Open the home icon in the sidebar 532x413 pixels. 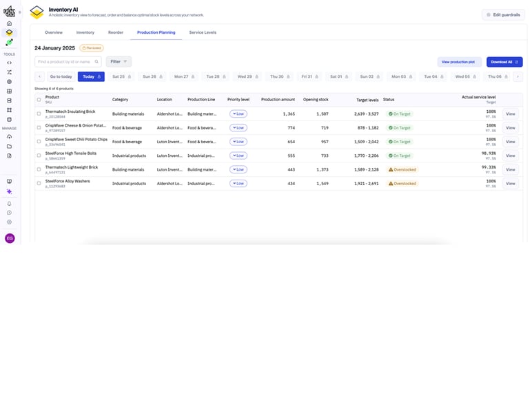(x=9, y=23)
